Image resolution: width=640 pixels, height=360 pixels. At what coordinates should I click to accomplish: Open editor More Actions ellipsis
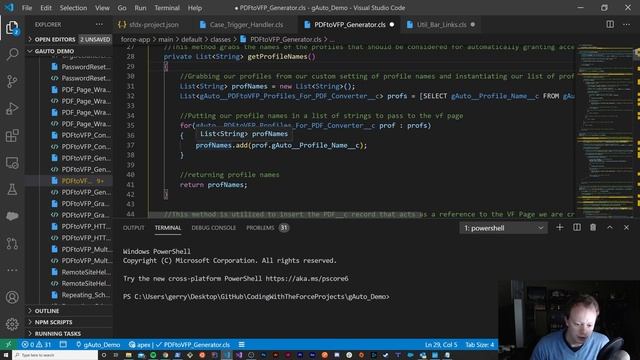(627, 24)
